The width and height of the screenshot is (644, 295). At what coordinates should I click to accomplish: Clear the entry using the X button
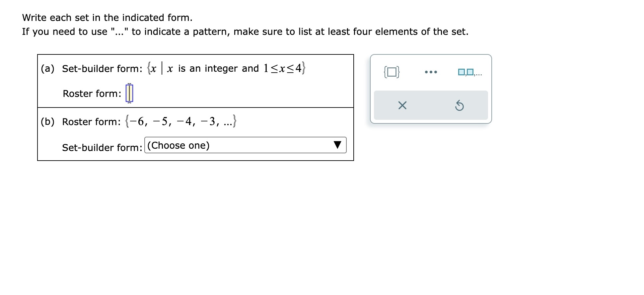[402, 106]
